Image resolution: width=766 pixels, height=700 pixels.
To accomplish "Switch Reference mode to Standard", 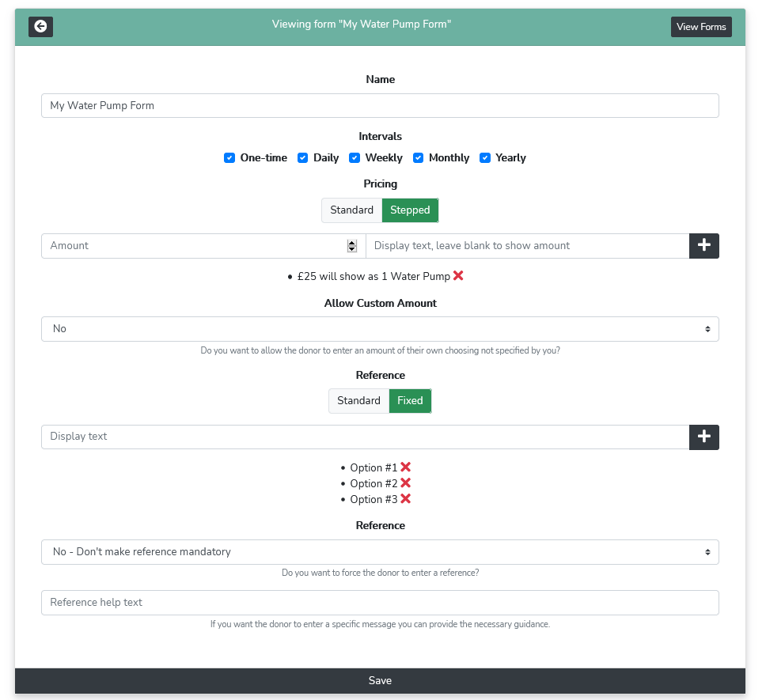I will (x=358, y=401).
